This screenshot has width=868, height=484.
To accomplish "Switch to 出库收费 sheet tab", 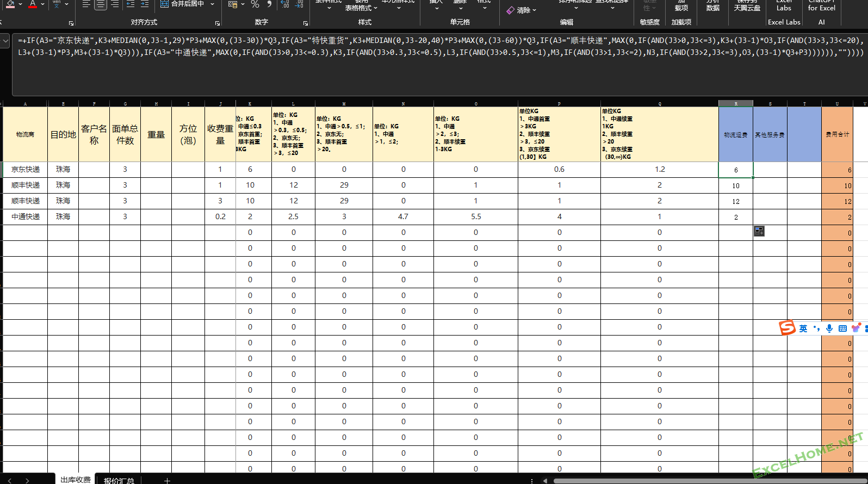I will (x=76, y=480).
